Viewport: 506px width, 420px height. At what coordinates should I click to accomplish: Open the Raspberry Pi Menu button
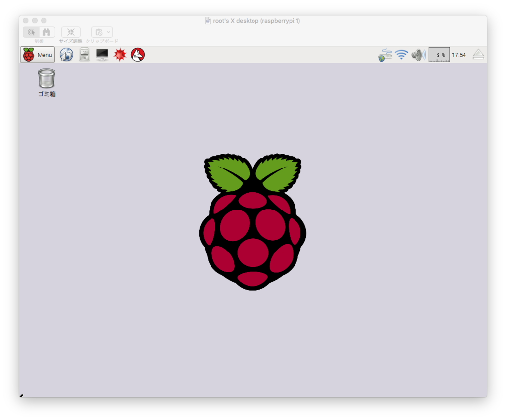click(38, 55)
